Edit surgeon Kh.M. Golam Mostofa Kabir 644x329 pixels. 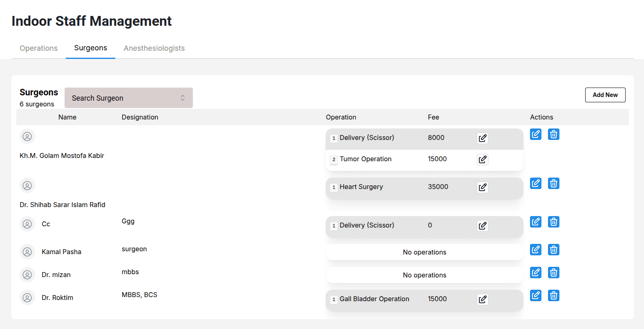tap(535, 134)
